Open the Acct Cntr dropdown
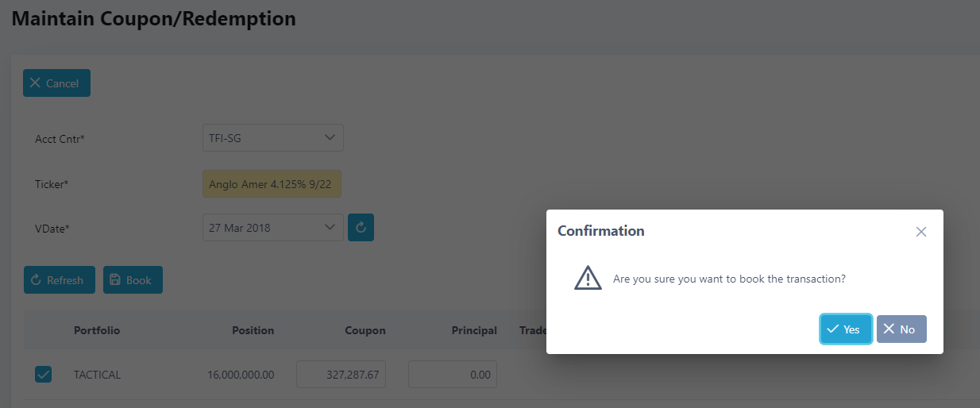Viewport: 980px width, 408px height. tap(272, 138)
